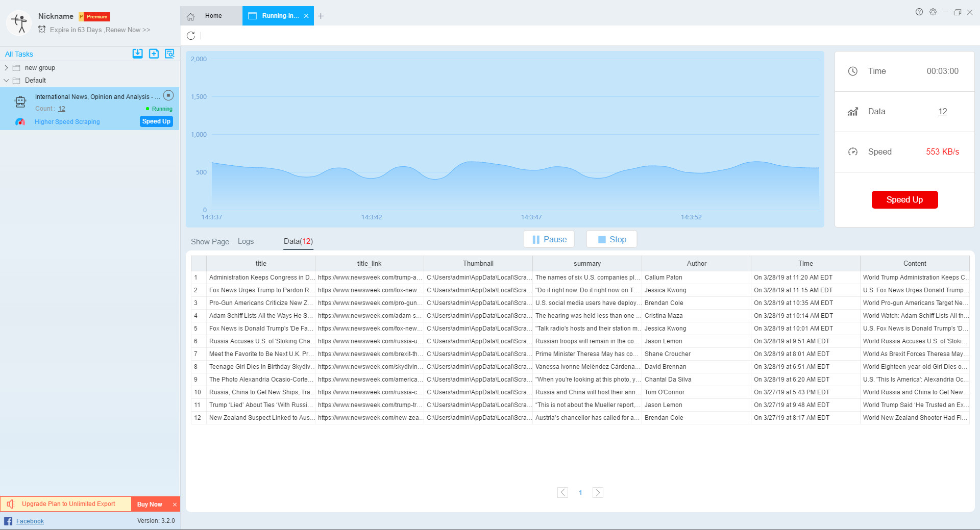Open All Tasks list

click(19, 54)
